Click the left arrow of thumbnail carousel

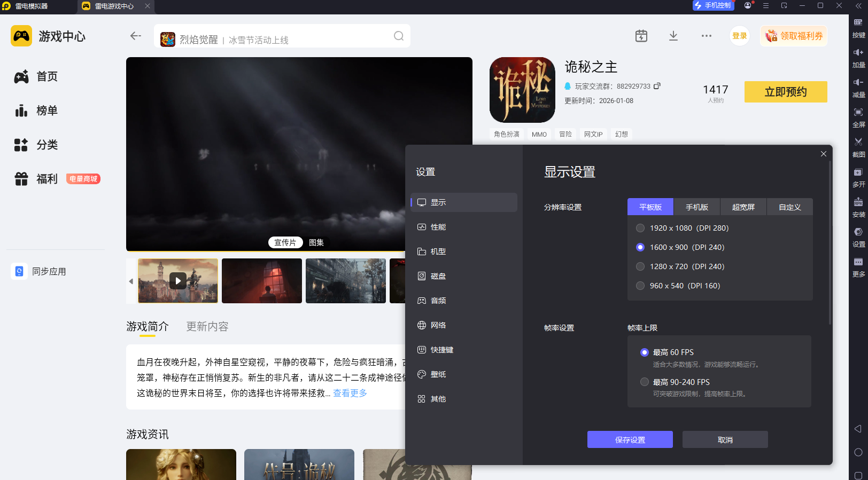(x=131, y=281)
